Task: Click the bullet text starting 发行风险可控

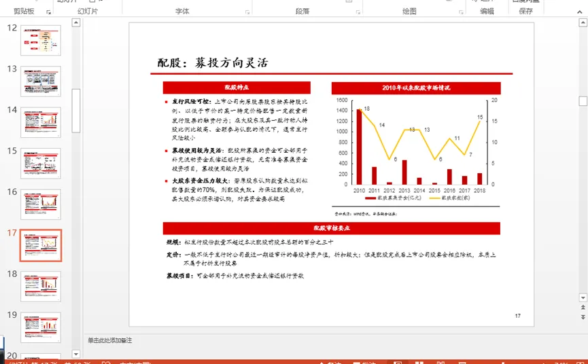Action: coord(240,120)
